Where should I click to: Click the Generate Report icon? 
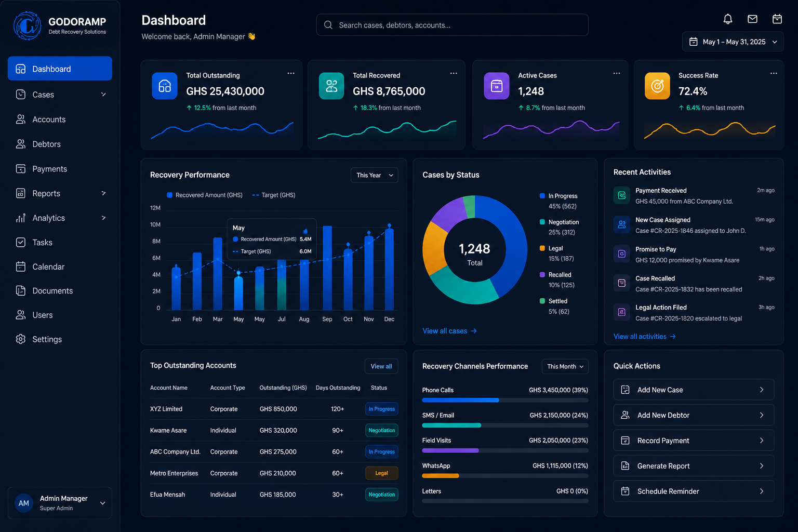pyautogui.click(x=626, y=466)
